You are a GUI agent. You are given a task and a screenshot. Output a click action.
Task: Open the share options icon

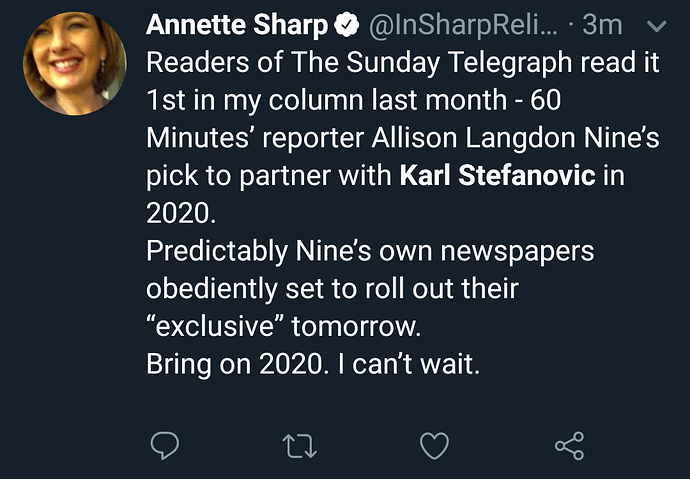point(568,446)
